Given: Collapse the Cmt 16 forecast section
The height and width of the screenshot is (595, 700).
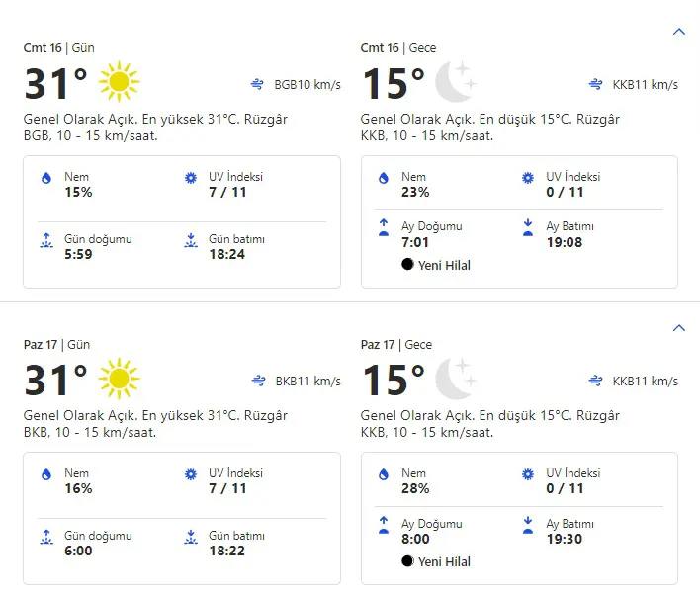Looking at the screenshot, I should pos(678,32).
